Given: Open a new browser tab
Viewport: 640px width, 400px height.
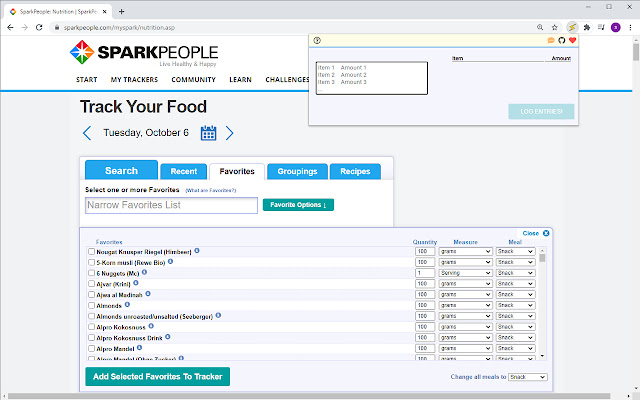Looking at the screenshot, I should pos(121,11).
